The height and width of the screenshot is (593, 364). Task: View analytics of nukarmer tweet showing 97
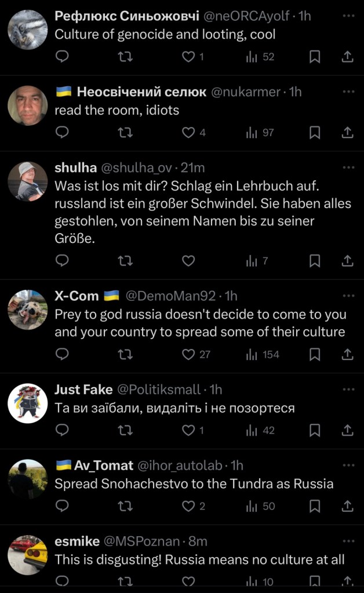point(261,133)
